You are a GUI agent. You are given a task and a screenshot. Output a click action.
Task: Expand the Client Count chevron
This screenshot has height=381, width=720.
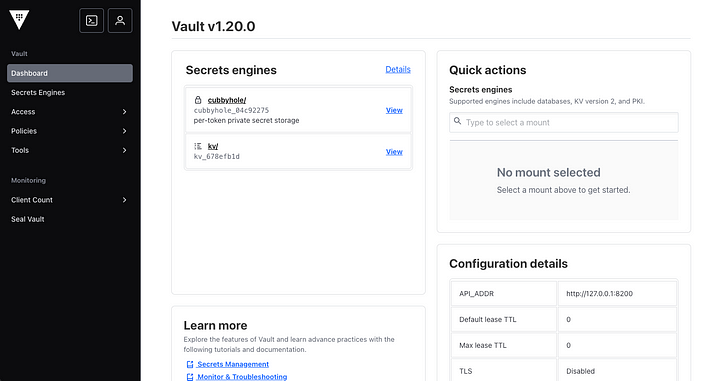124,200
